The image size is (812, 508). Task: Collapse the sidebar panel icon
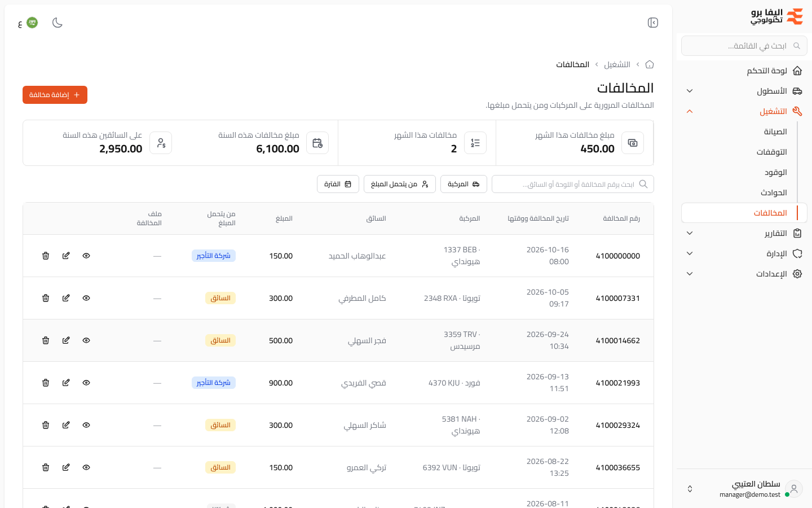tap(653, 23)
